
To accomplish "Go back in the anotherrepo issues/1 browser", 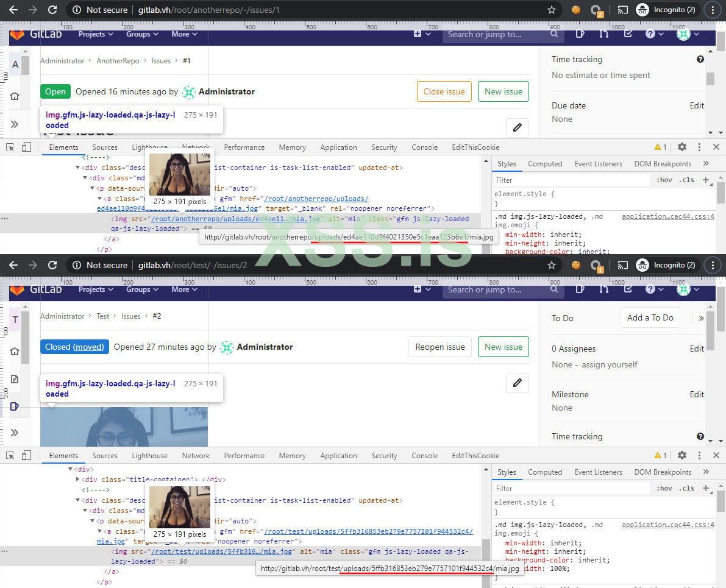I will 13,10.
